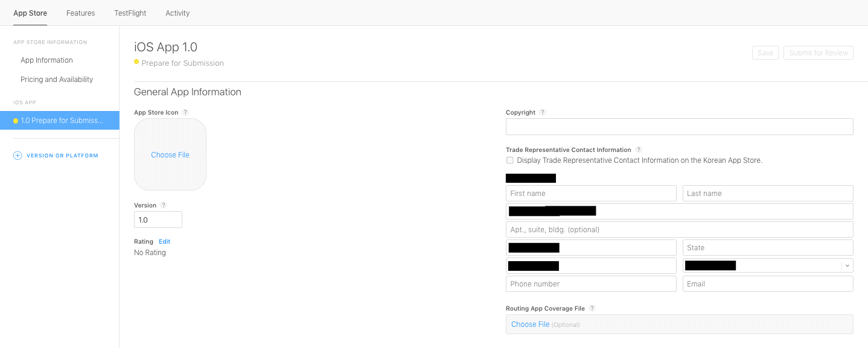Choose File for the App Store Icon

pos(170,155)
